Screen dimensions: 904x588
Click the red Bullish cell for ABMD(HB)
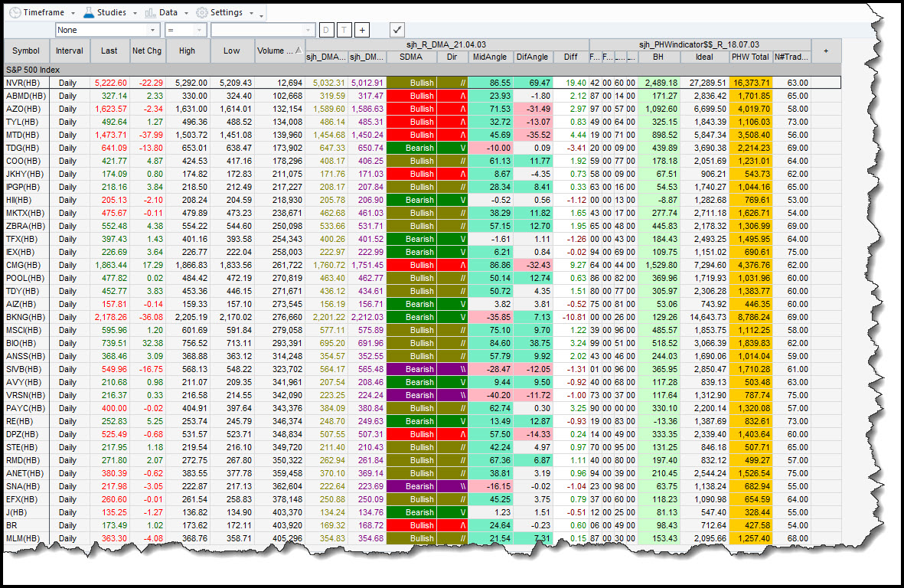(x=411, y=96)
